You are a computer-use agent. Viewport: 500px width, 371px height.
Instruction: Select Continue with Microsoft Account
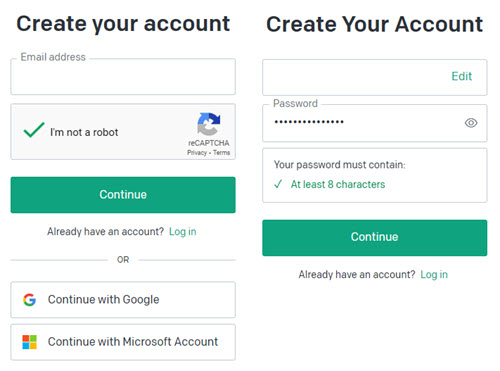point(123,342)
